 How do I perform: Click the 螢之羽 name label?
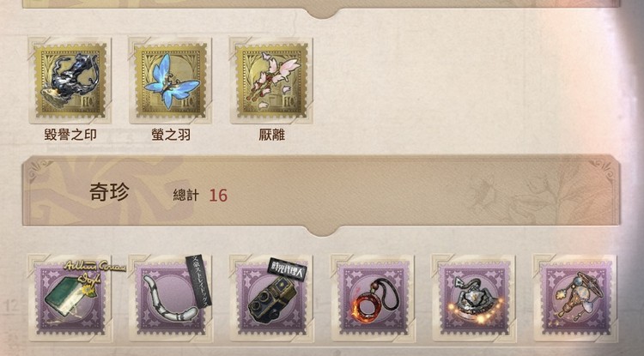(171, 135)
